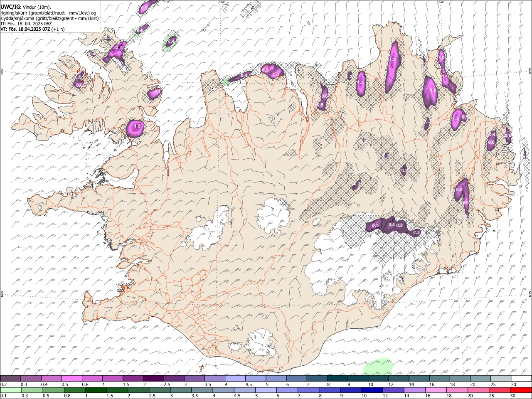Click the '1.3' precipitation value on the map
Viewport: 532px width, 399px height.
(360, 82)
